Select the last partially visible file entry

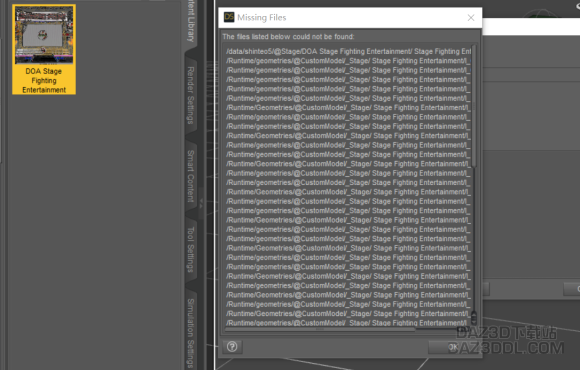(348, 323)
